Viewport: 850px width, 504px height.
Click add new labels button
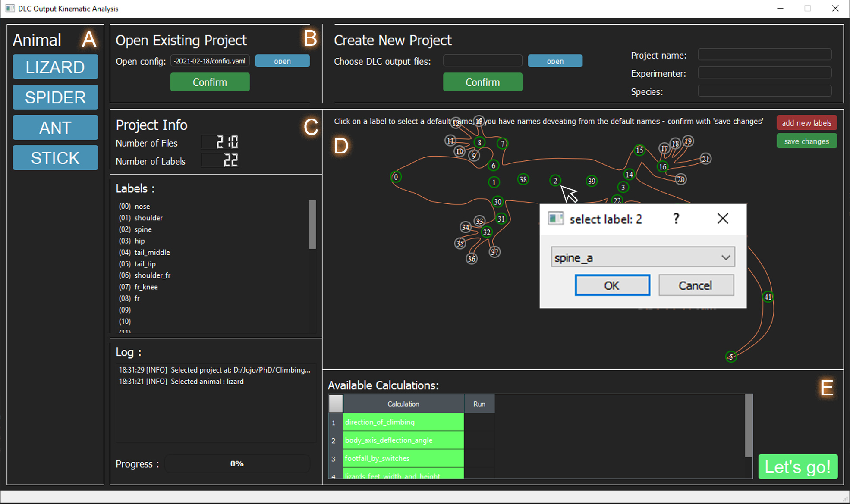(x=806, y=123)
